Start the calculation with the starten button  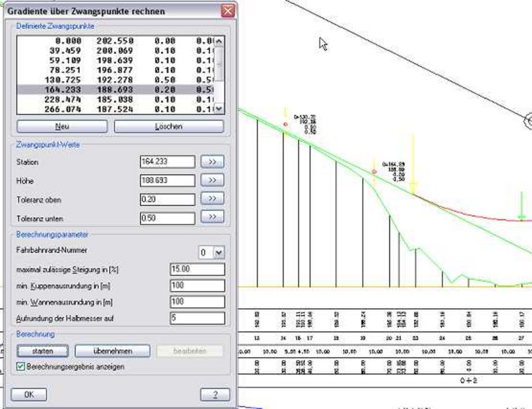tap(43, 350)
